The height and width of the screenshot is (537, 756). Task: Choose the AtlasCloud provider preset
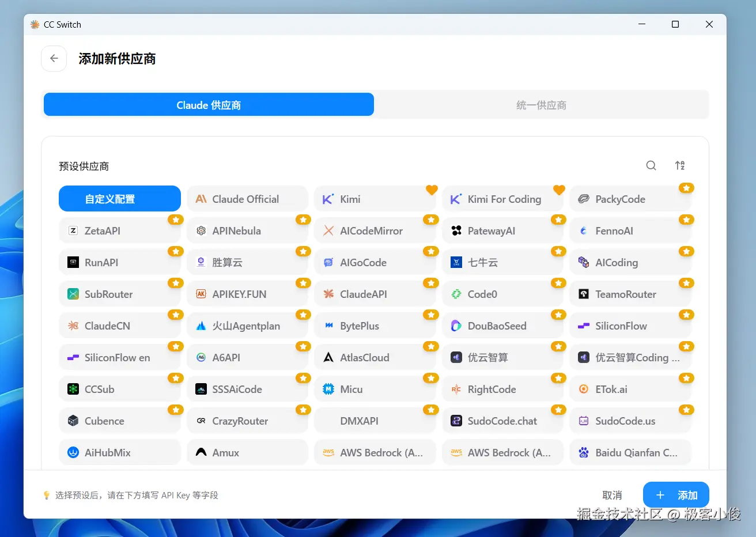375,357
